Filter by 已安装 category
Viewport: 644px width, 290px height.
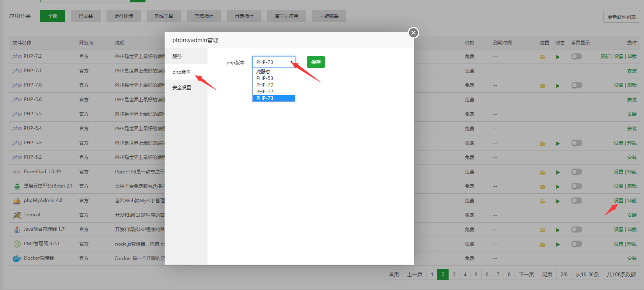click(x=86, y=16)
